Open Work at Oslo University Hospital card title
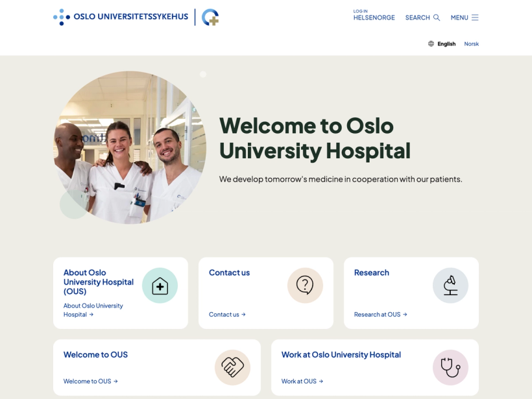 tap(341, 354)
